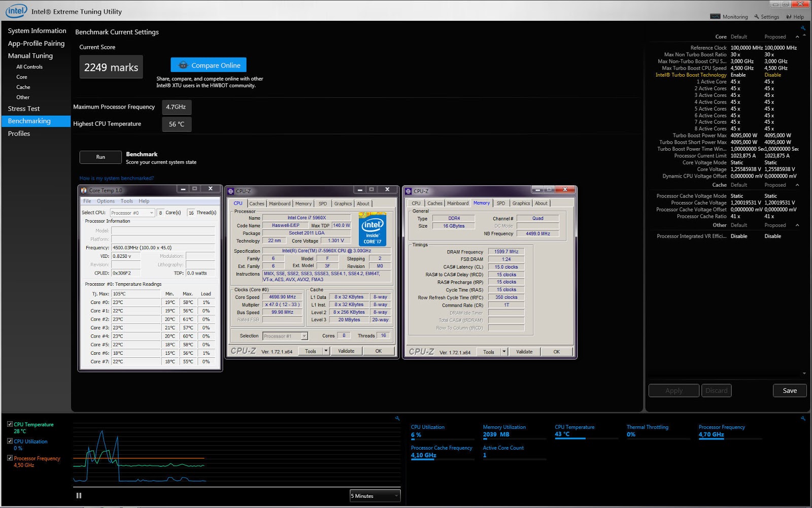Click wrench icon above the monitor values panel
Viewport: 812px width, 508px height.
803,419
